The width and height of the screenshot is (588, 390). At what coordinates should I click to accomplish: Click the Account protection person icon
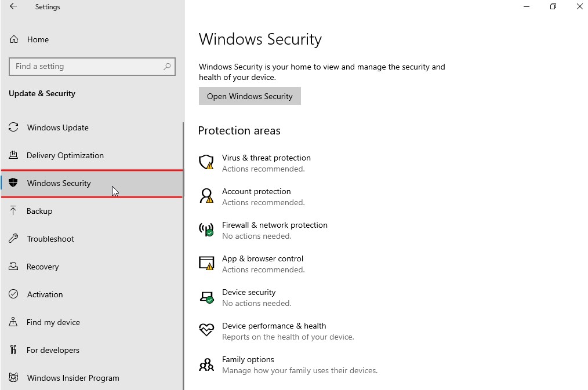click(x=206, y=196)
